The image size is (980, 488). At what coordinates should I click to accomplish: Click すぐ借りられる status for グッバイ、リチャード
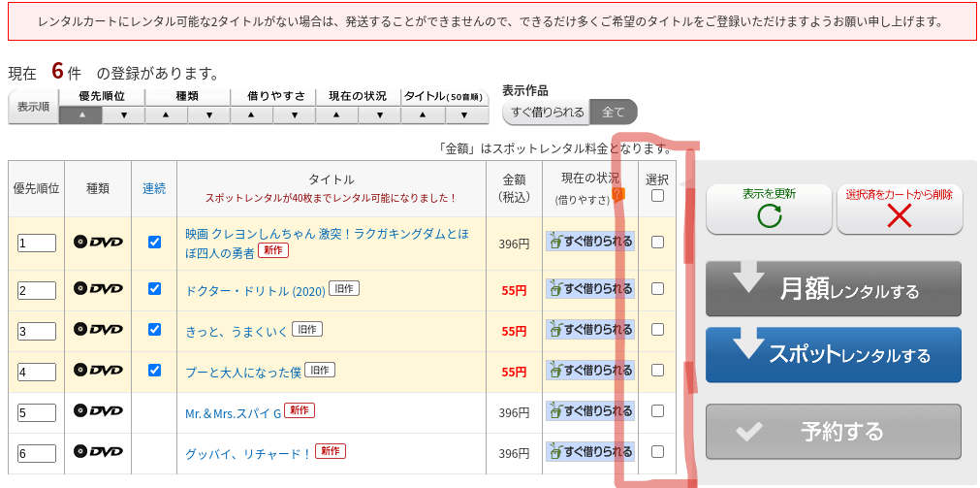click(590, 450)
